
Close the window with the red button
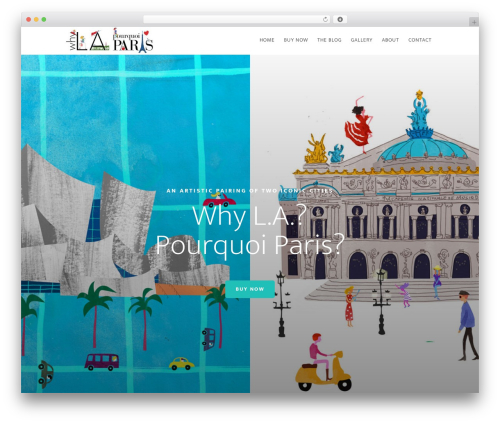click(x=29, y=20)
